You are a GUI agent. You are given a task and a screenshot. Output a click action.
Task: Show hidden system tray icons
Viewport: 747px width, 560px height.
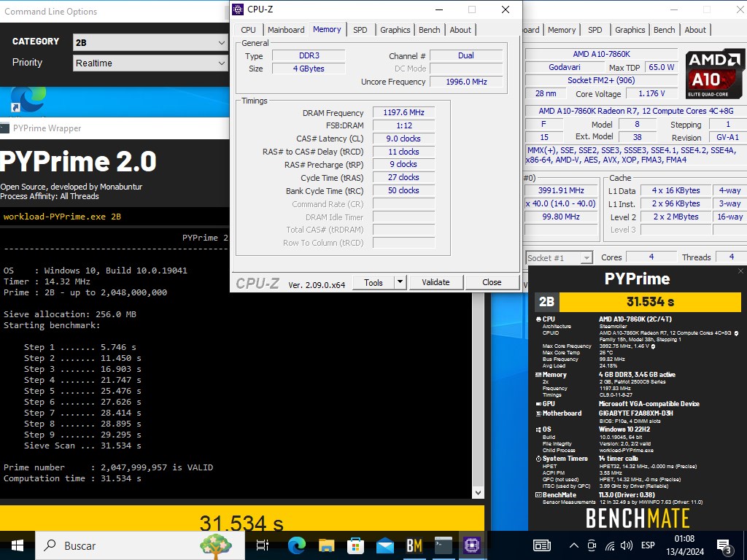tap(574, 545)
